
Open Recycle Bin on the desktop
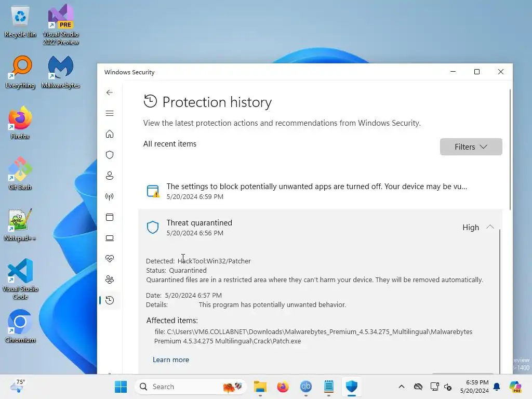pos(20,22)
